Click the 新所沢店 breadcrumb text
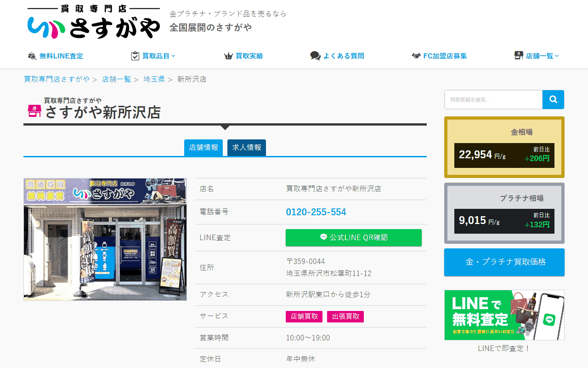 (x=192, y=79)
